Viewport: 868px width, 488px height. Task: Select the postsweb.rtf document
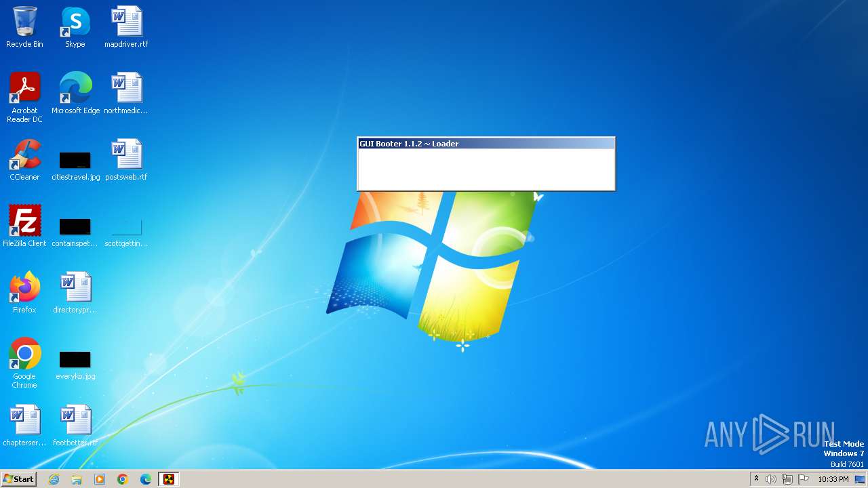[126, 159]
